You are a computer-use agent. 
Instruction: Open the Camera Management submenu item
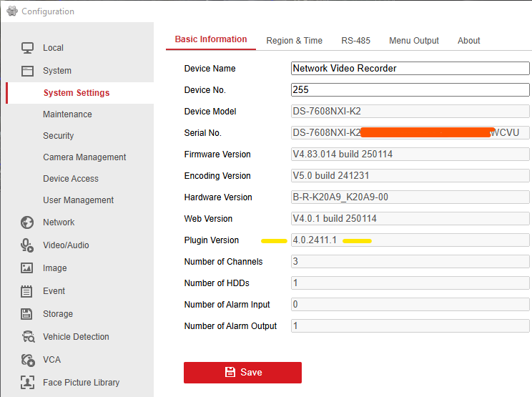84,157
